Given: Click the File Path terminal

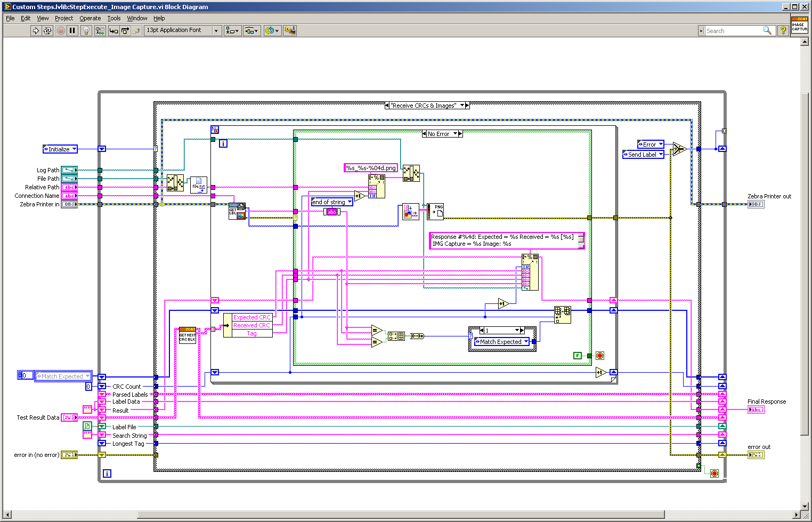Looking at the screenshot, I should (69, 179).
